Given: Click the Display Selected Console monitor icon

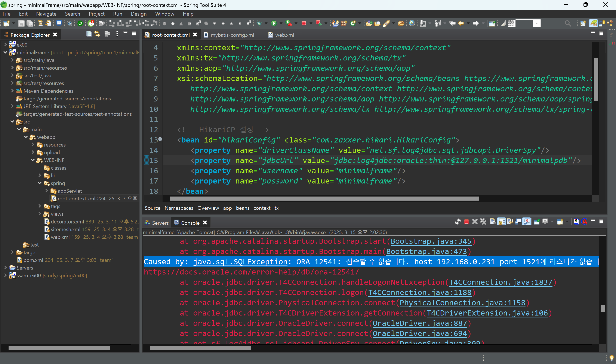Looking at the screenshot, I should tap(545, 222).
